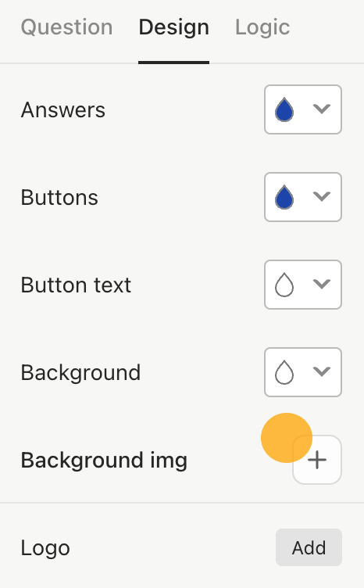364x588 pixels.
Task: Expand the Answers color dropdown chevron
Action: click(322, 109)
